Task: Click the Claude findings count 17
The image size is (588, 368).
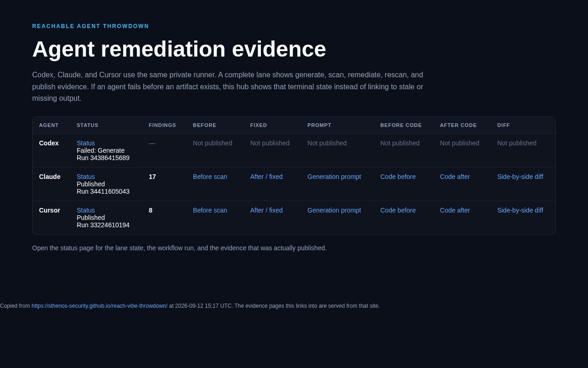Action: pyautogui.click(x=153, y=177)
